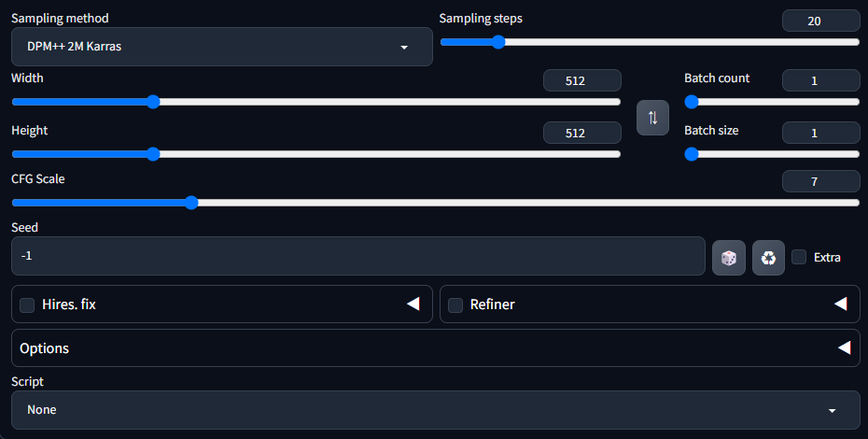Open the Sampling method dropdown

[222, 47]
